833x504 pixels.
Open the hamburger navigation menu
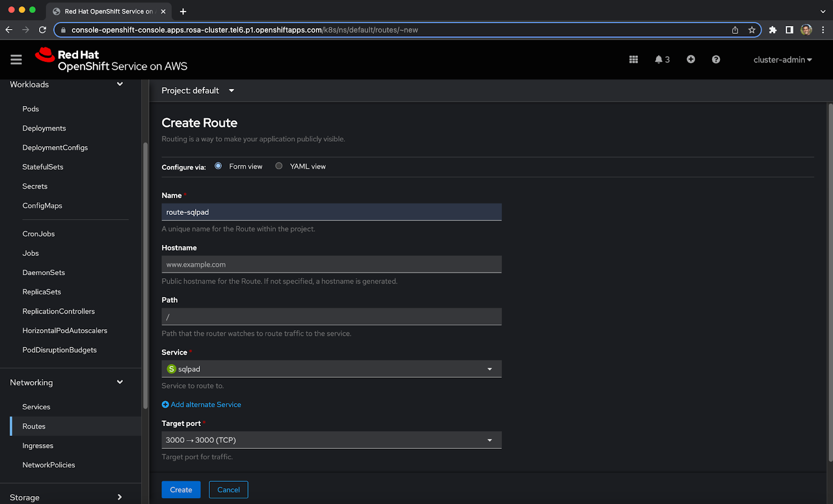[x=16, y=60]
